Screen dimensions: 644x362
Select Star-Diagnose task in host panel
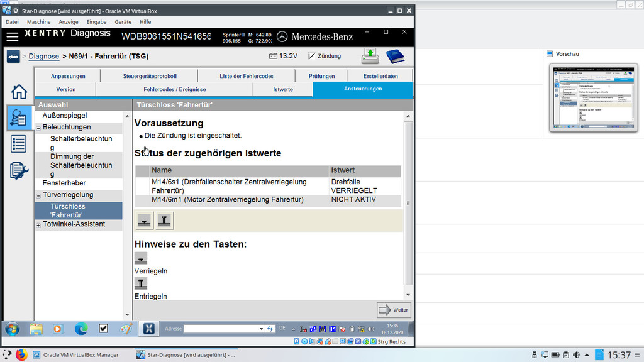[187, 354]
